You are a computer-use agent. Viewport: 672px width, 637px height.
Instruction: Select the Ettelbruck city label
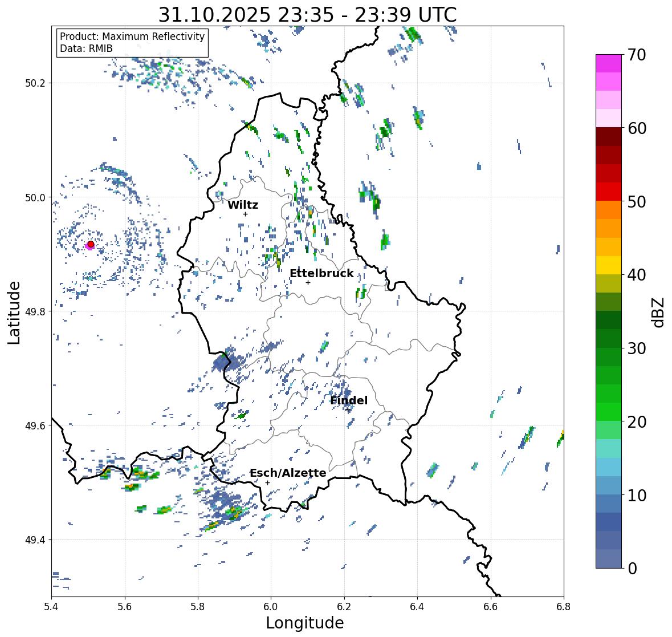coord(322,274)
